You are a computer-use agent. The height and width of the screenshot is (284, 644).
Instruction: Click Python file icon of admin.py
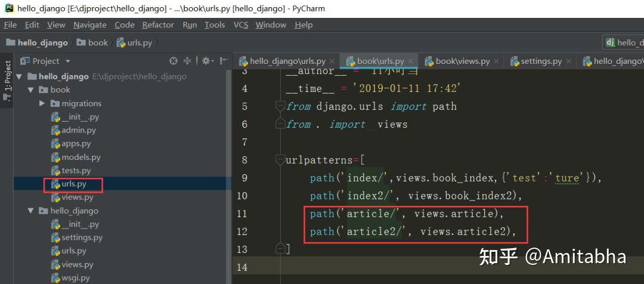55,131
